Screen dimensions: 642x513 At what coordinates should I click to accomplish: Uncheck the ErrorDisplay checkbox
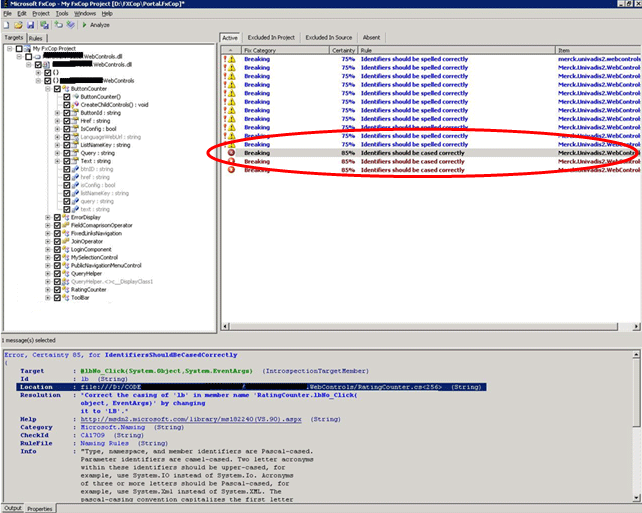tap(57, 217)
